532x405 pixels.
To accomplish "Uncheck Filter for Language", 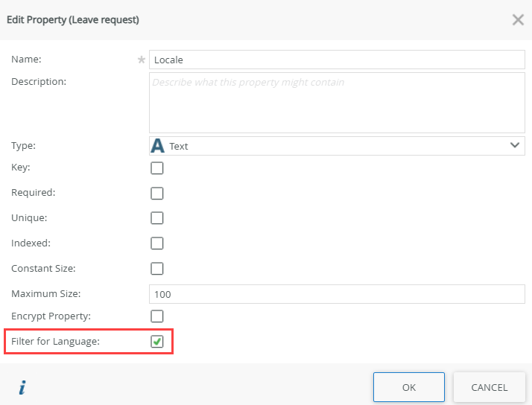I will pos(157,342).
